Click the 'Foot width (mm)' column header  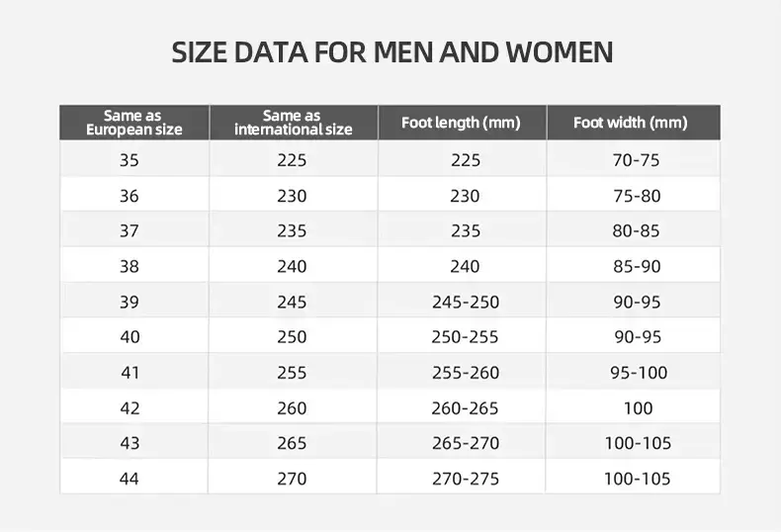coord(633,123)
